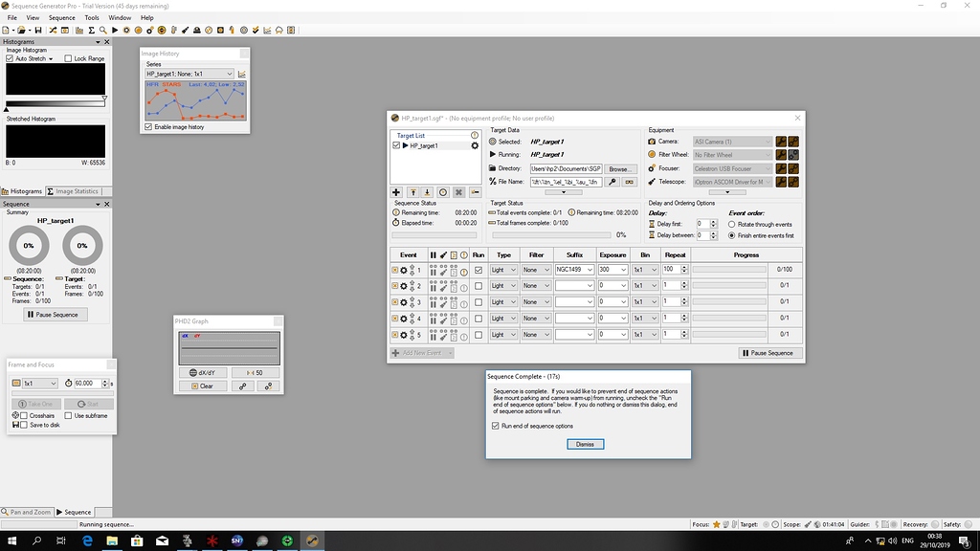980x551 pixels.
Task: Toggle Enable image history checkbox
Action: click(x=148, y=127)
